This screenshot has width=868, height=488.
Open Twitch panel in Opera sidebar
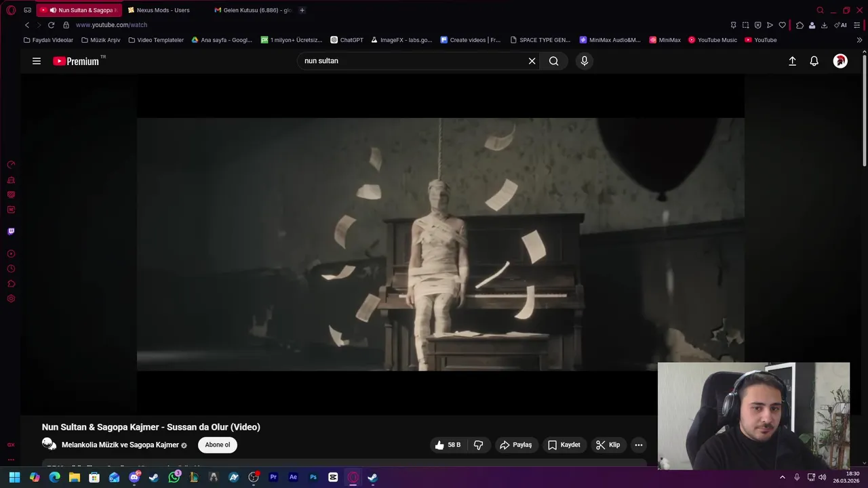tap(11, 231)
